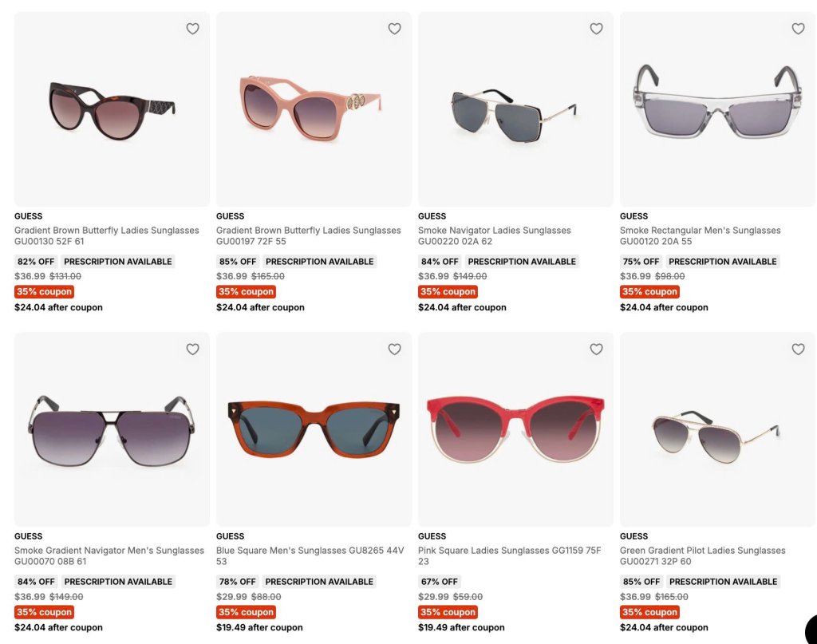Open Smoke Rectangular Men's Sunglasses GU00120 title
This screenshot has width=817, height=644.
coord(701,235)
